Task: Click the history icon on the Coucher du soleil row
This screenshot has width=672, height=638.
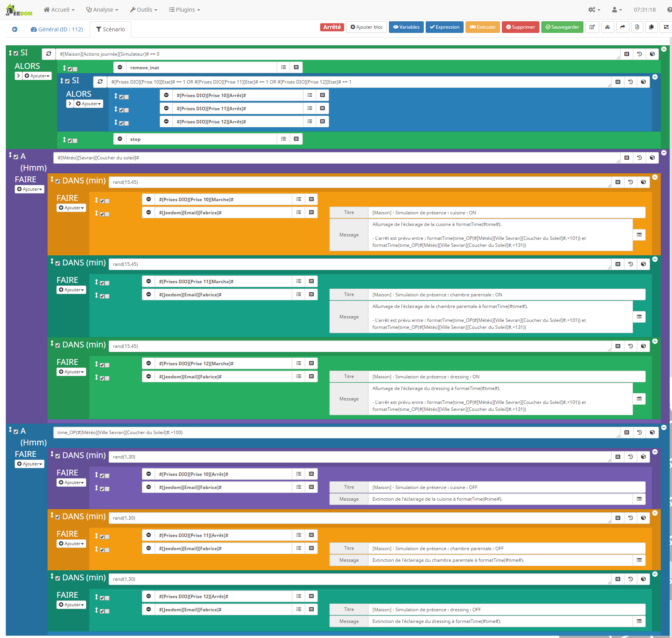Action: (x=640, y=158)
